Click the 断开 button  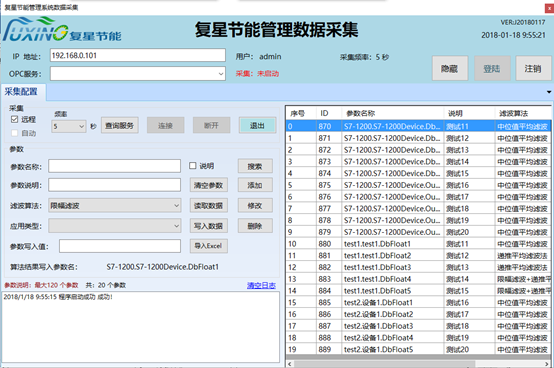click(211, 125)
